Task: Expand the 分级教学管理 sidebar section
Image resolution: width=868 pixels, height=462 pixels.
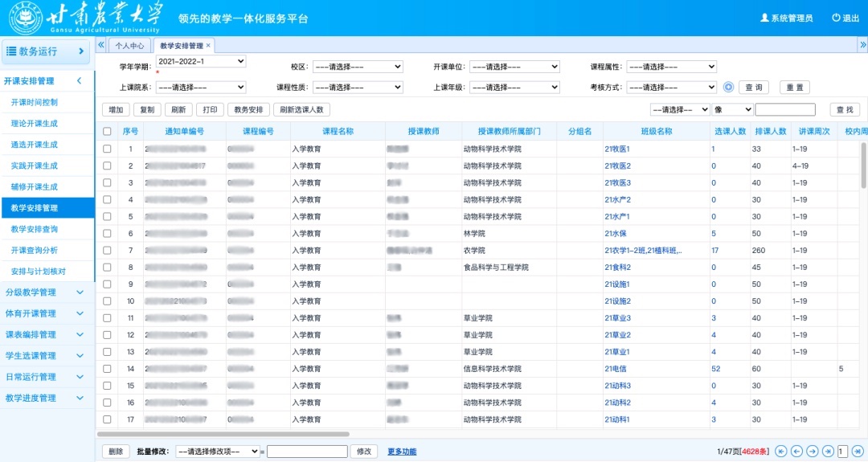Action: tap(47, 292)
